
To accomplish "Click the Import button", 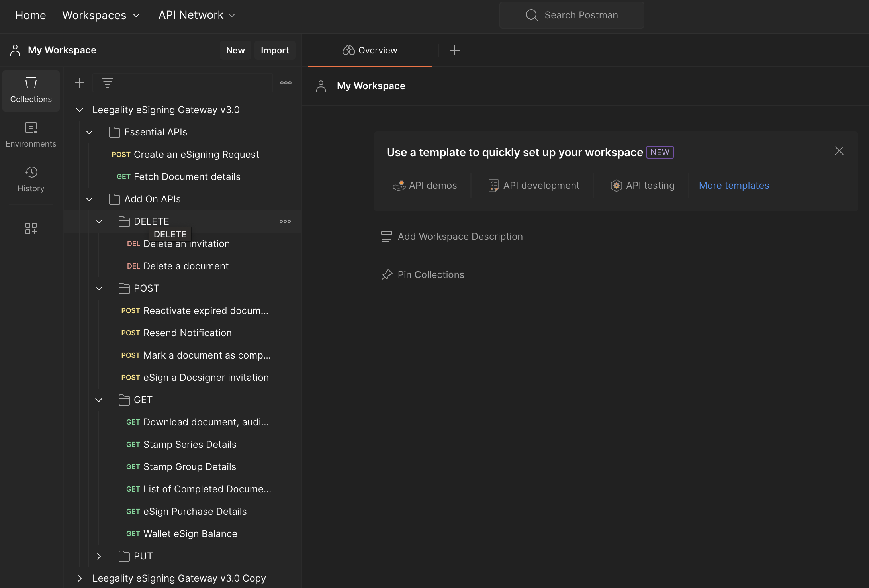I will tap(275, 50).
